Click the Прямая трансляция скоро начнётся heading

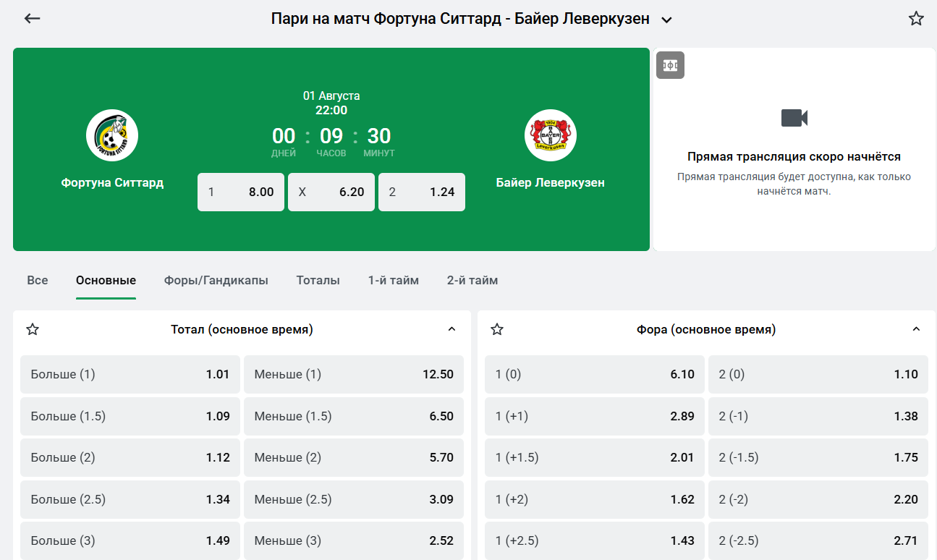coord(794,156)
